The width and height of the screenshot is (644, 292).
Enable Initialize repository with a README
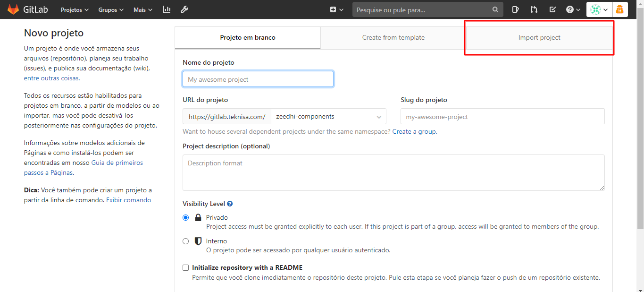tap(186, 268)
